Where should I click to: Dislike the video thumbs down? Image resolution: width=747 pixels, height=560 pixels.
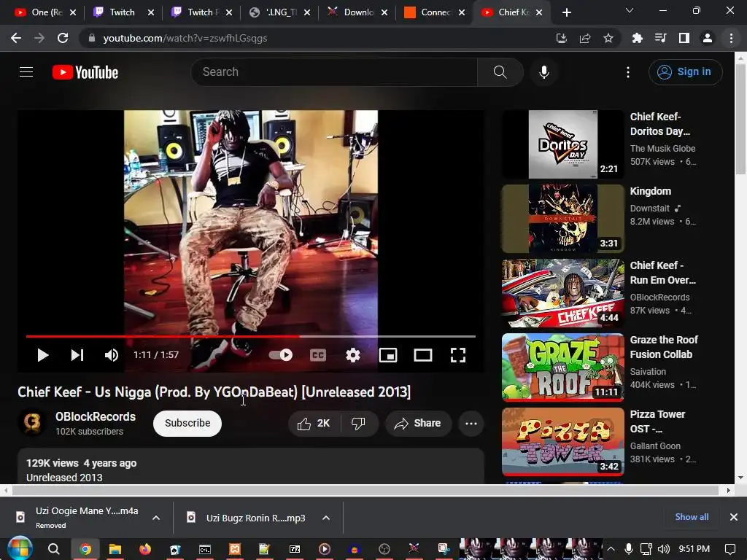tap(358, 424)
